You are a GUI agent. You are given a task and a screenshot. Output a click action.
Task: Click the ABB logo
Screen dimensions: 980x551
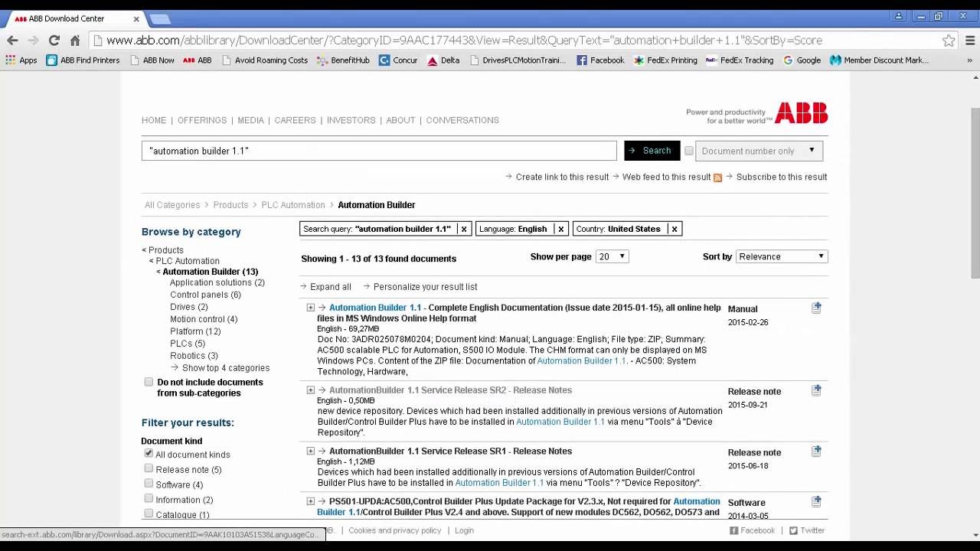pyautogui.click(x=801, y=113)
